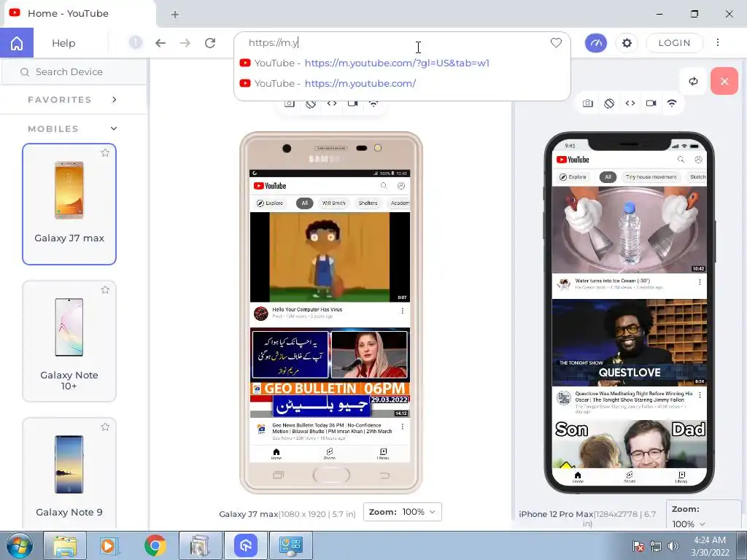Tap Library tab in Galaxy YouTube bottom bar

[383, 454]
